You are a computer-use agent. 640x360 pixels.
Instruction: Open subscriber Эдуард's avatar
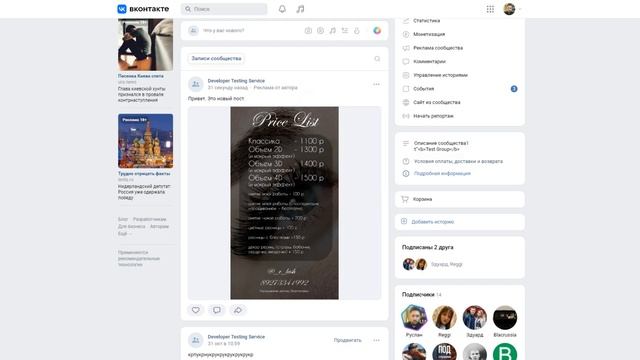475,318
